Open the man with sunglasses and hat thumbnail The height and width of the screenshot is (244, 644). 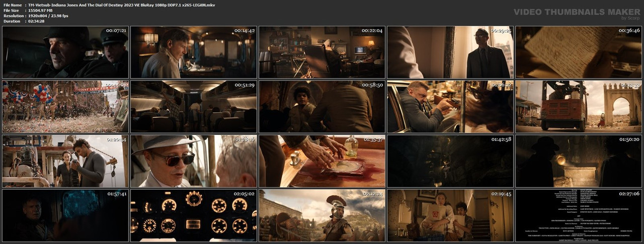194,161
